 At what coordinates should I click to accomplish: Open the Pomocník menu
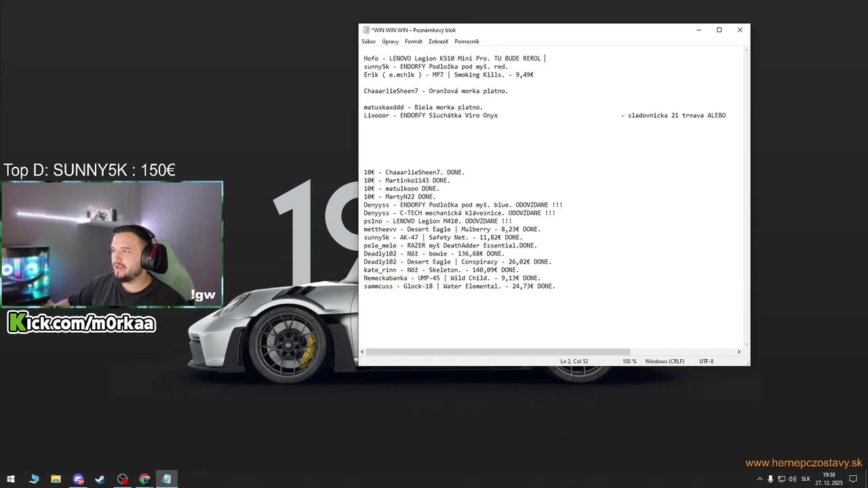pyautogui.click(x=467, y=42)
